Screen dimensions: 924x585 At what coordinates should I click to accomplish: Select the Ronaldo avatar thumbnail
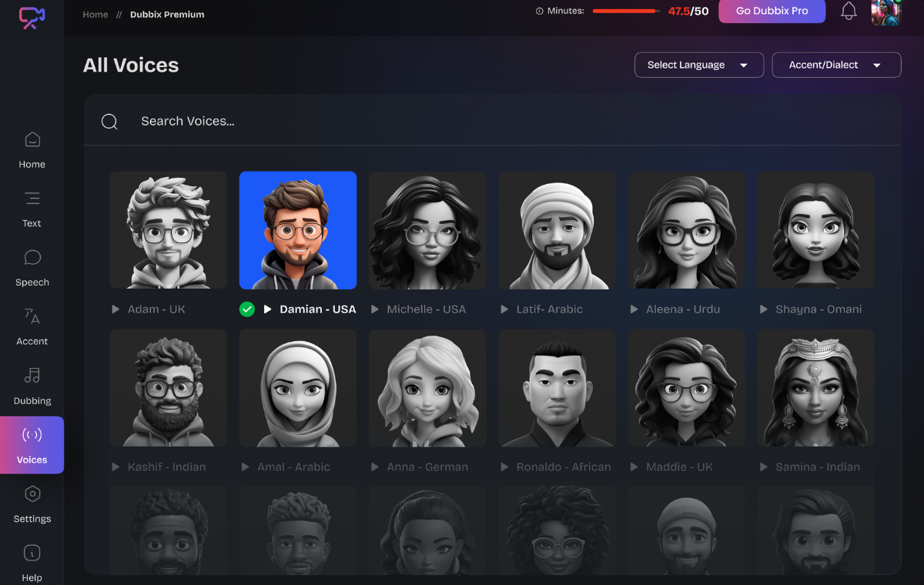point(557,388)
